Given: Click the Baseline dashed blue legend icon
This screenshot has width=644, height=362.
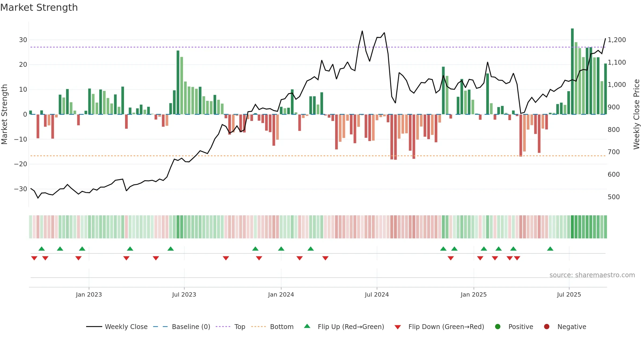Looking at the screenshot, I should [x=160, y=327].
